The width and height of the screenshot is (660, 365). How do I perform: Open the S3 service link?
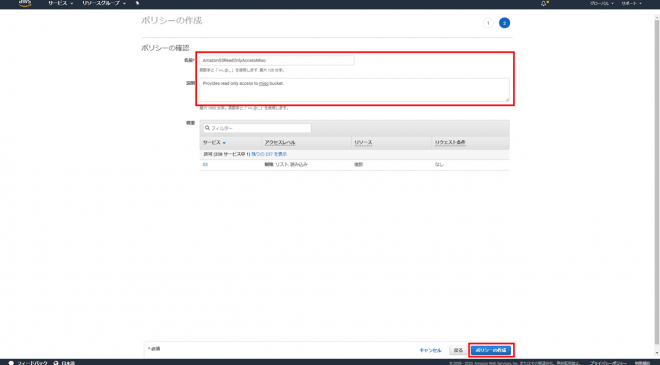point(205,165)
